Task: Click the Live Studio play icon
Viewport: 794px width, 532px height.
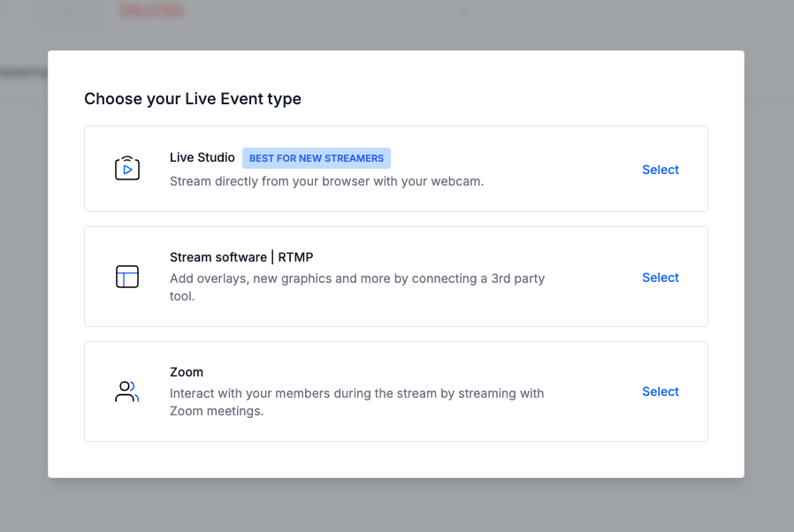Action: (x=126, y=168)
